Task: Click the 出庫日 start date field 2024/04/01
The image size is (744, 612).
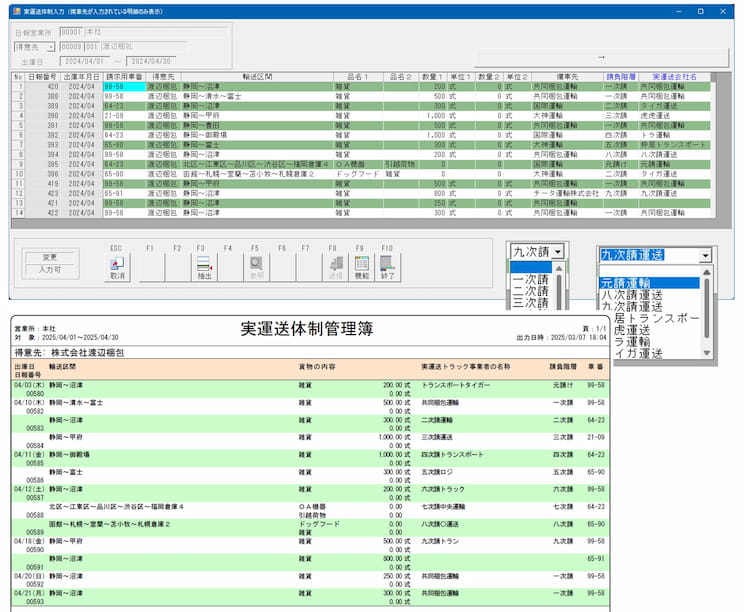Action: tap(84, 61)
